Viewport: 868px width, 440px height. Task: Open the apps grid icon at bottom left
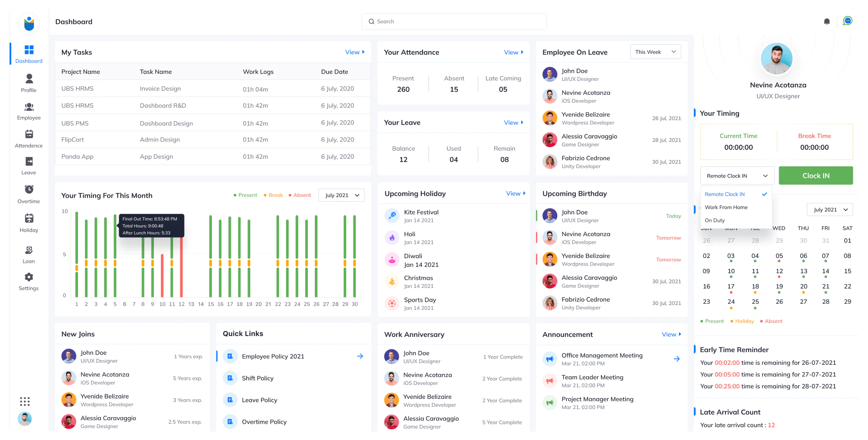tap(25, 401)
